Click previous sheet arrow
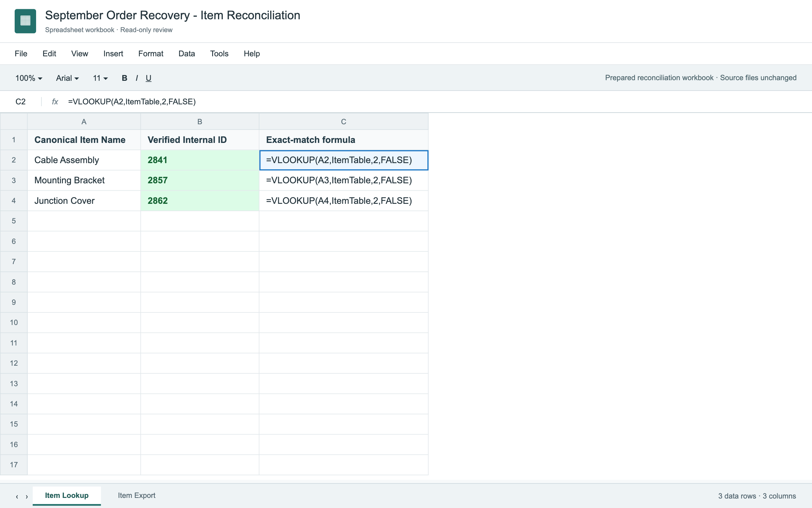Screen dimensions: 812x508 [17, 496]
